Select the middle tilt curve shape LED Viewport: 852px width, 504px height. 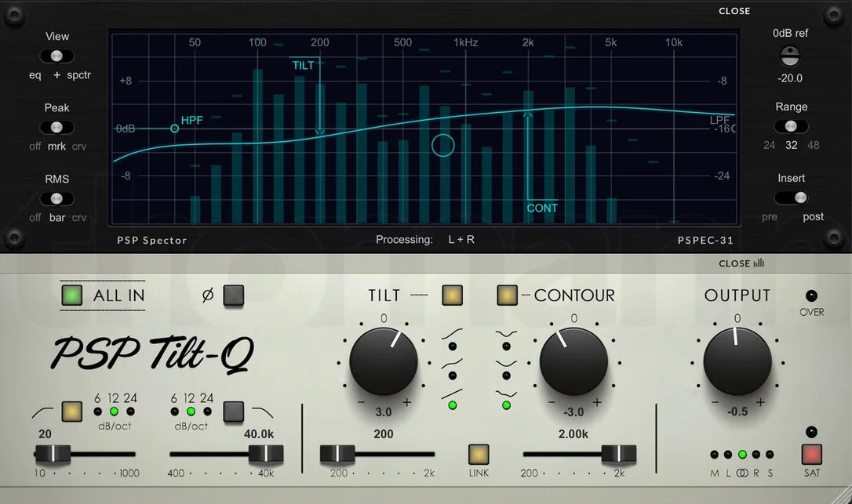click(x=452, y=375)
